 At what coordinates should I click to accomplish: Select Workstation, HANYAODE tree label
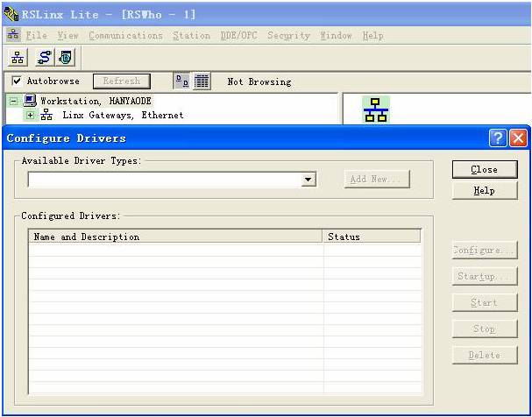(x=96, y=101)
